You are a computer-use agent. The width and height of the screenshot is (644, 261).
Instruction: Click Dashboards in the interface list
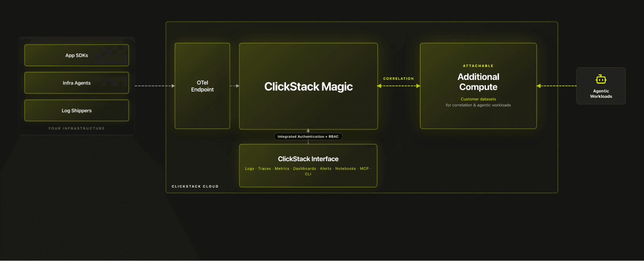click(304, 169)
